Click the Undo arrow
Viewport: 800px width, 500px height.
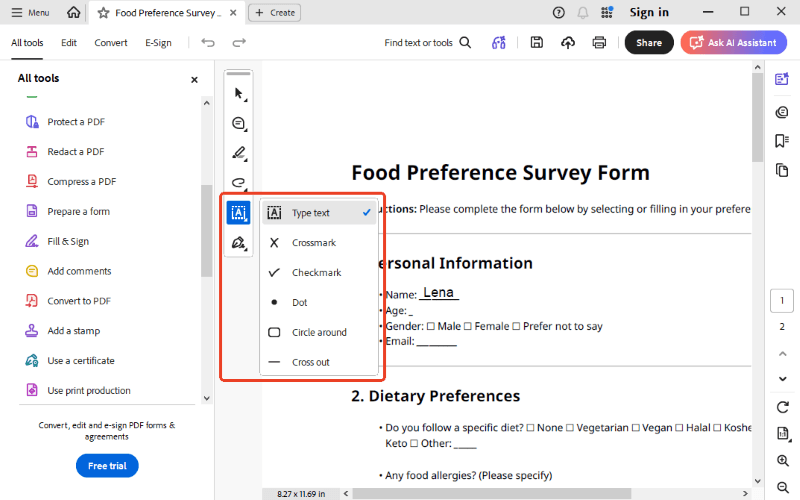(x=208, y=42)
